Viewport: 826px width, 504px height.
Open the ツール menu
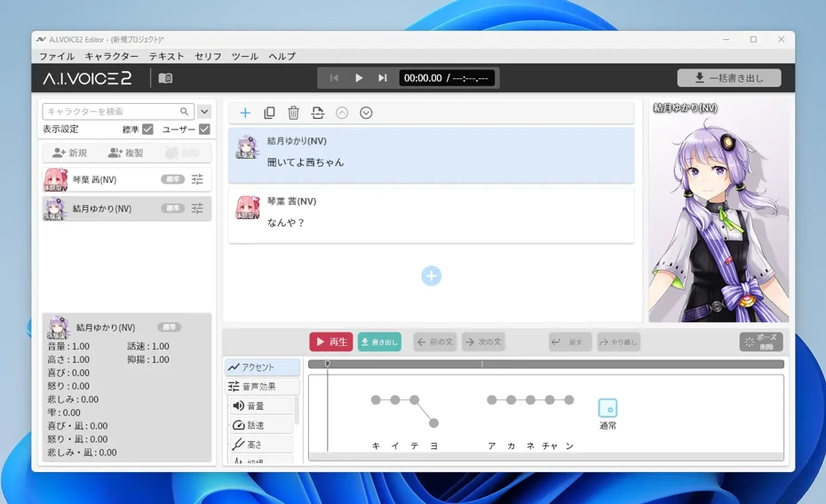(x=245, y=56)
